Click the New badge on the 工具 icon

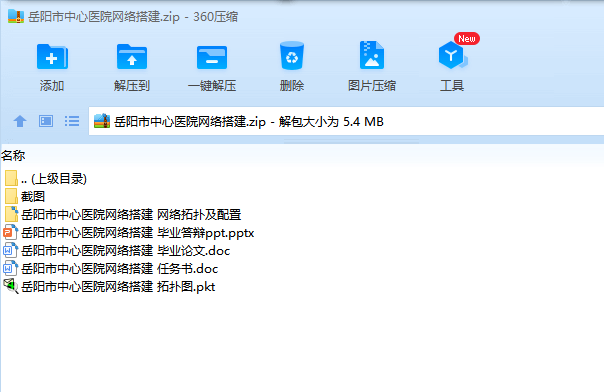click(x=466, y=39)
